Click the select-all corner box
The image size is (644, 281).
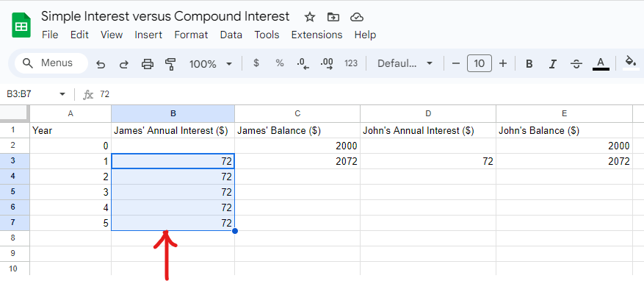pos(14,113)
